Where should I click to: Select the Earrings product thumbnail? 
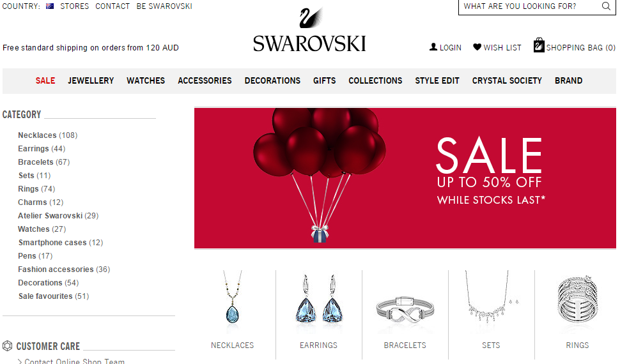point(319,299)
